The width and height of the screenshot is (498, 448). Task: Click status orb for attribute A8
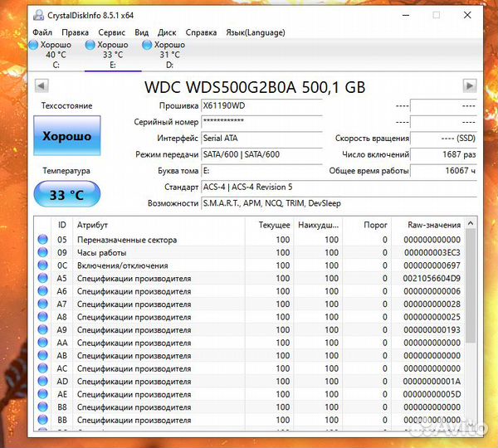[x=42, y=317]
